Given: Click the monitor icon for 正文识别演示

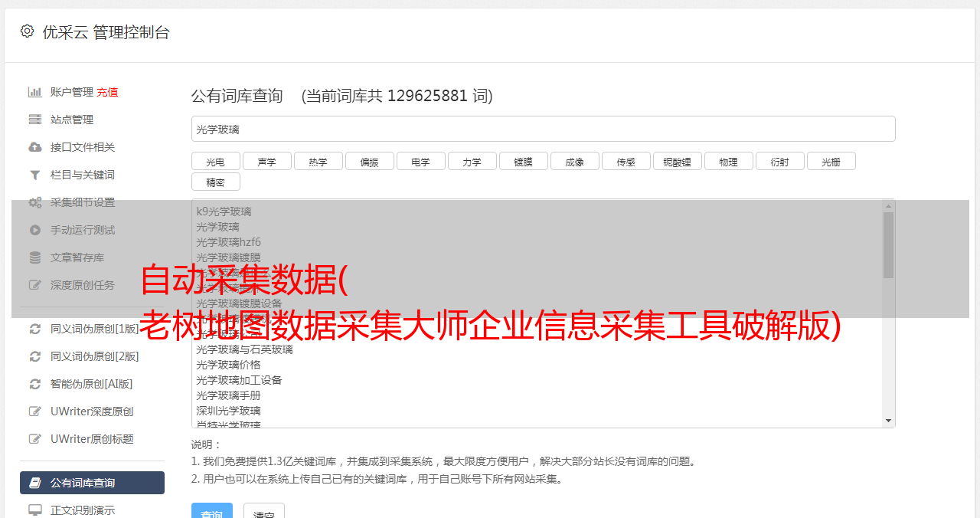Looking at the screenshot, I should (x=35, y=510).
